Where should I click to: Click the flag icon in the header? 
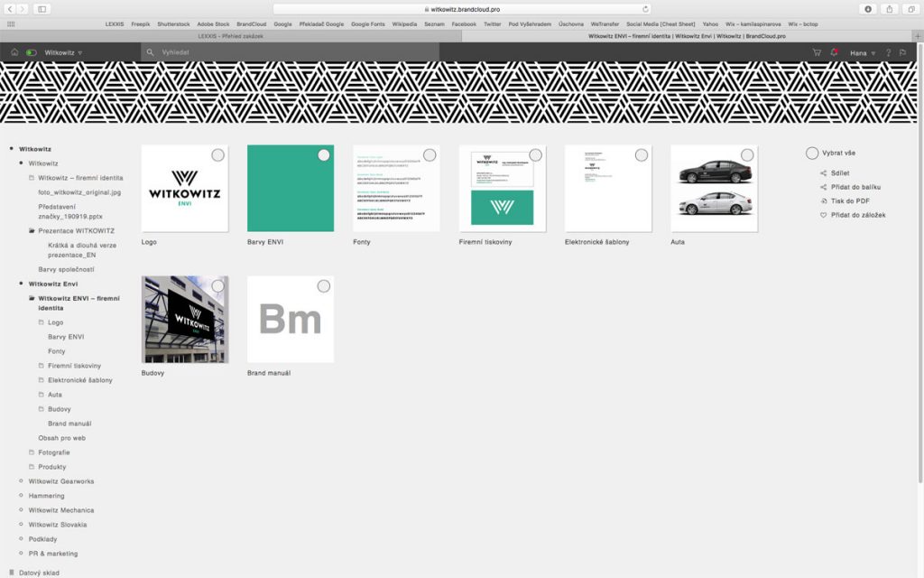point(902,52)
